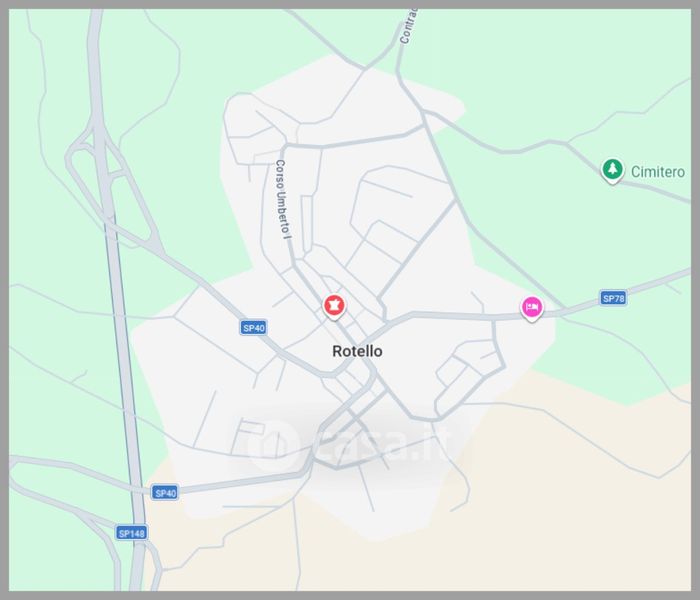Click the Contrada road label at top

click(x=408, y=26)
